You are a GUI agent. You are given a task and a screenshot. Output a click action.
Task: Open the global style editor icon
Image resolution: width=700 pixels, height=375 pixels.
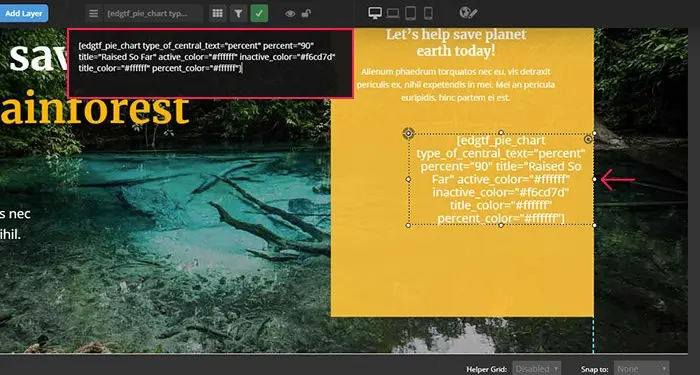(468, 12)
